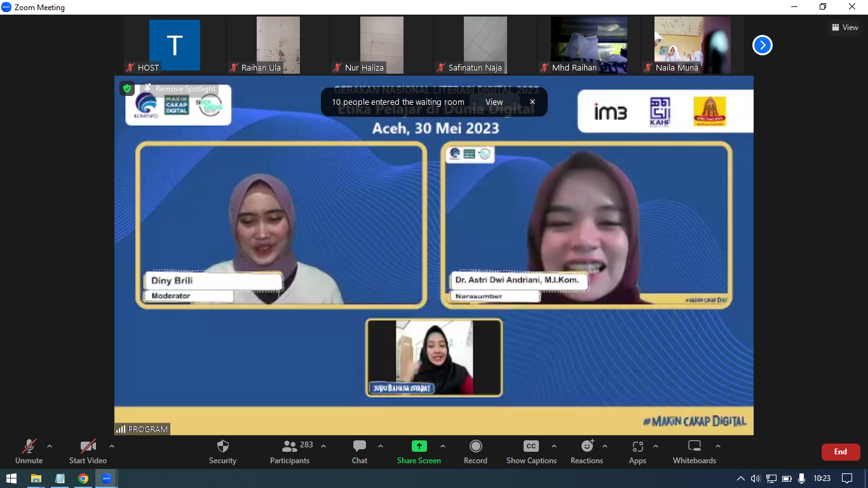Show hidden system tray icons
The width and height of the screenshot is (868, 488).
tap(740, 478)
